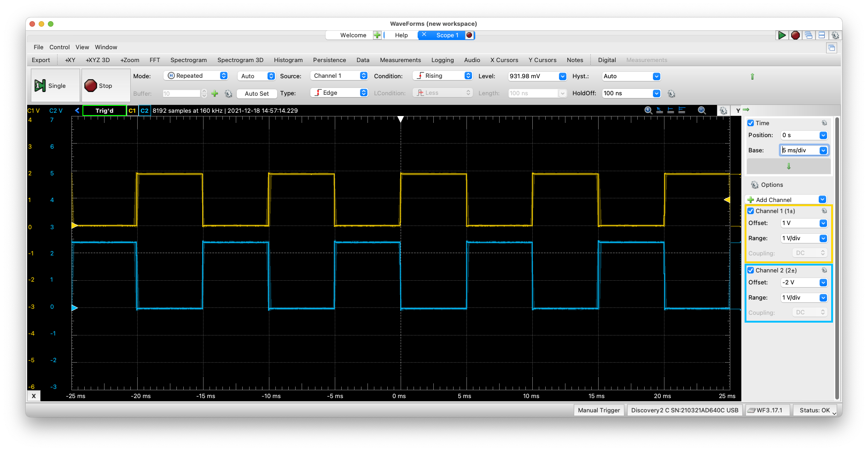Image resolution: width=868 pixels, height=451 pixels.
Task: Click the Export button
Action: [x=41, y=60]
